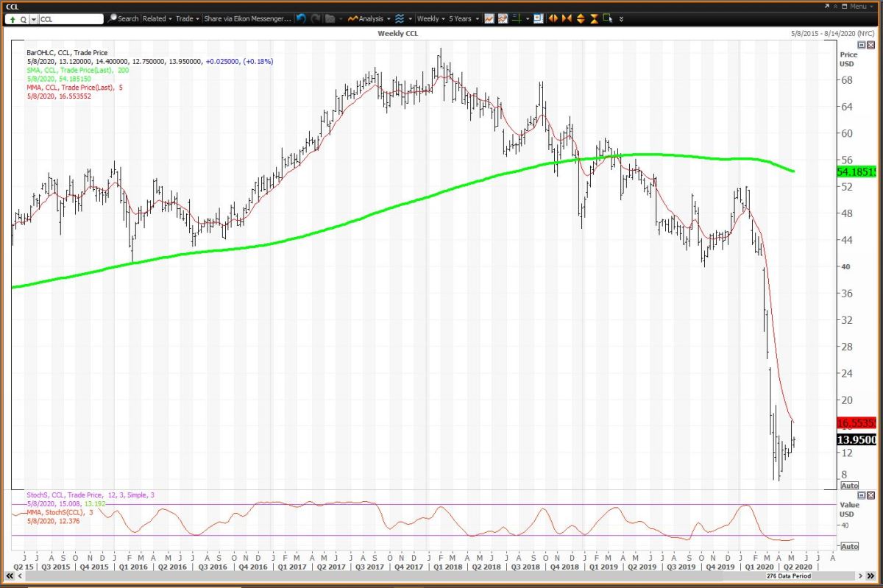Click the Search button
The width and height of the screenshot is (883, 588).
123,18
